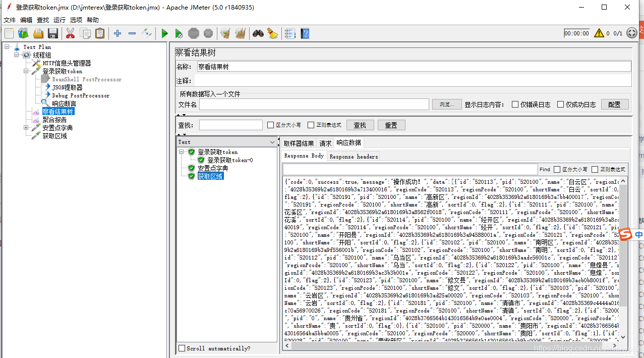Switch to Response headers tab
The image size is (644, 358).
tap(354, 157)
